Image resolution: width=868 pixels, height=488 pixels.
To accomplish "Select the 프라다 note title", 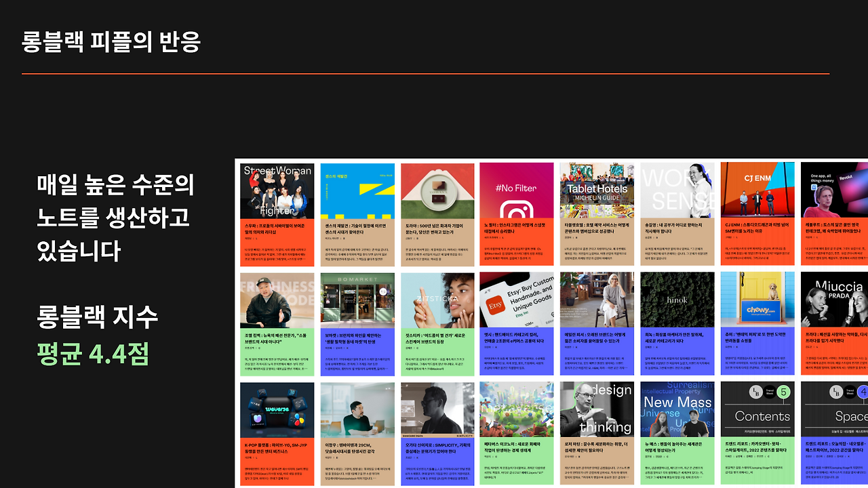I will (x=835, y=338).
